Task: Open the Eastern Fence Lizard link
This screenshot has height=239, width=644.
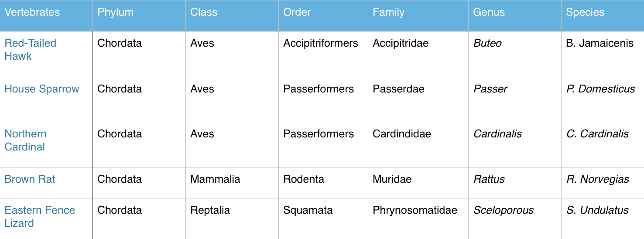Action: [40, 216]
